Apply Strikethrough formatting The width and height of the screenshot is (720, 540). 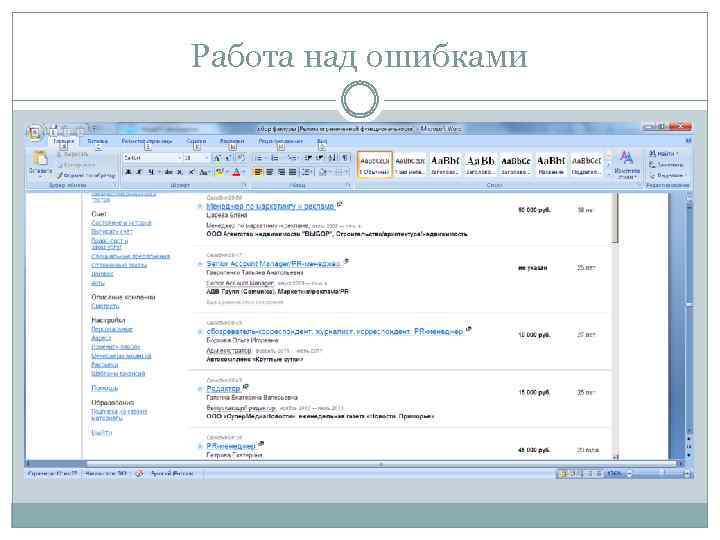pyautogui.click(x=169, y=172)
